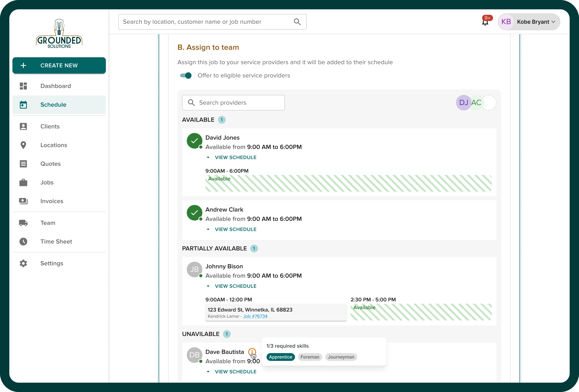Click the Clients sidebar icon

(x=23, y=126)
